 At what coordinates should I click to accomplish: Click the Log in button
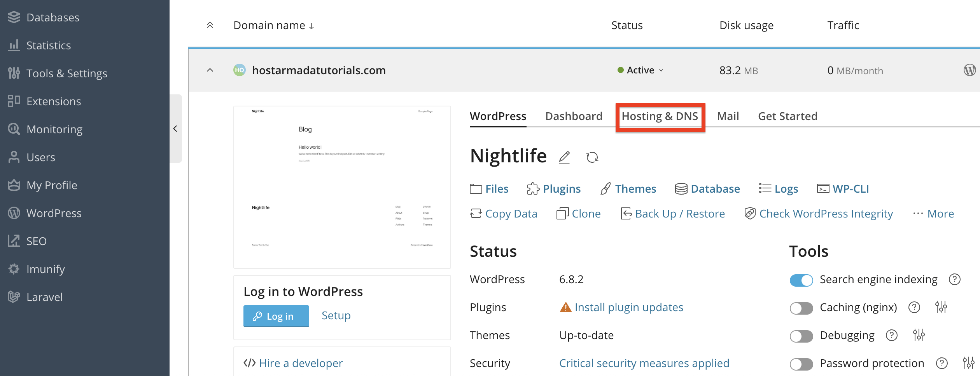pos(276,316)
